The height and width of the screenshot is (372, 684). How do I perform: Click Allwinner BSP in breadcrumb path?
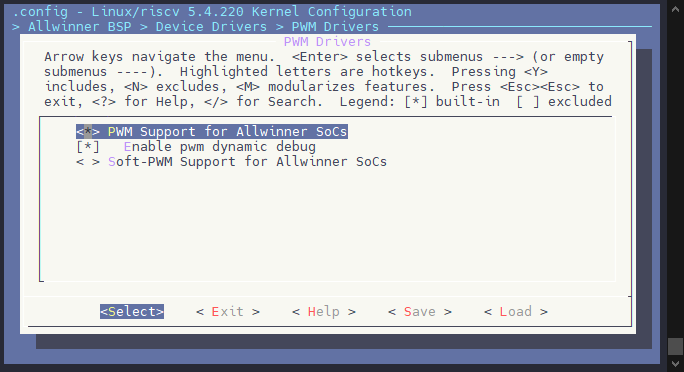click(x=80, y=27)
